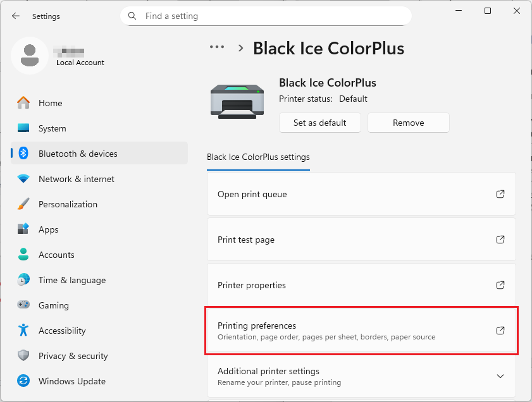This screenshot has width=532, height=402.
Task: Click the user account avatar
Action: tap(29, 56)
